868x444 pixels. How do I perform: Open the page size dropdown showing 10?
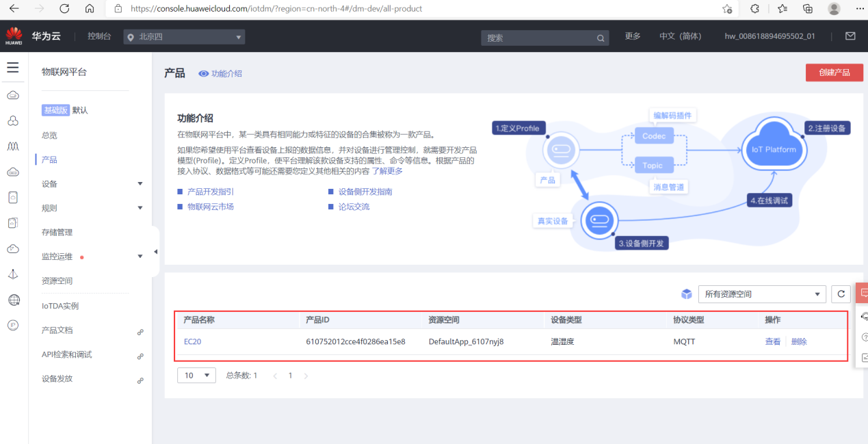pyautogui.click(x=196, y=375)
